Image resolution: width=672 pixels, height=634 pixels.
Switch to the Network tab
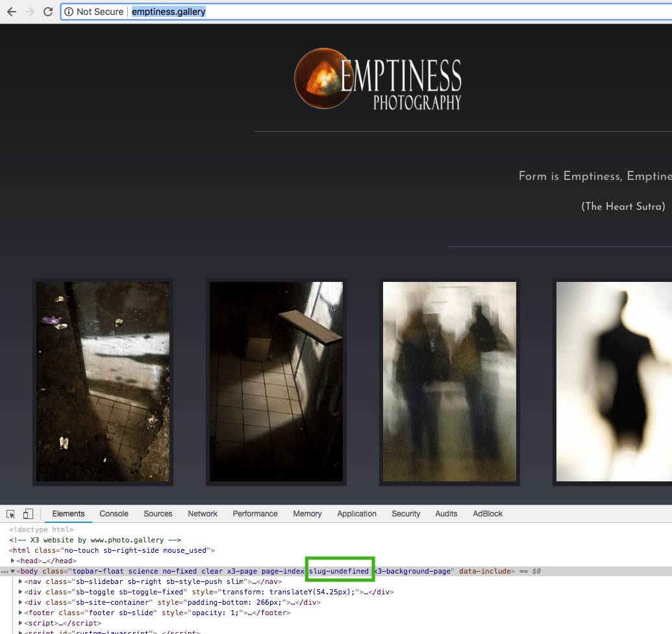pos(203,514)
